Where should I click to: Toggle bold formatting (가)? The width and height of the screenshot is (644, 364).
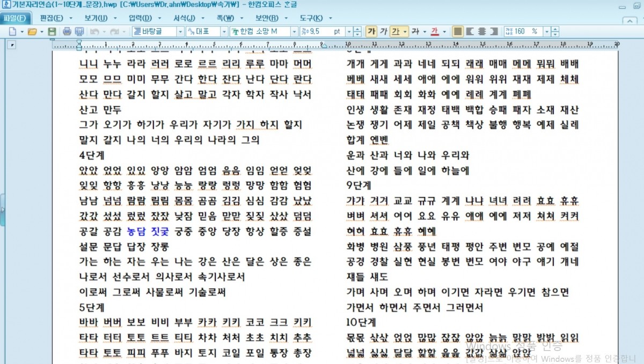[371, 32]
